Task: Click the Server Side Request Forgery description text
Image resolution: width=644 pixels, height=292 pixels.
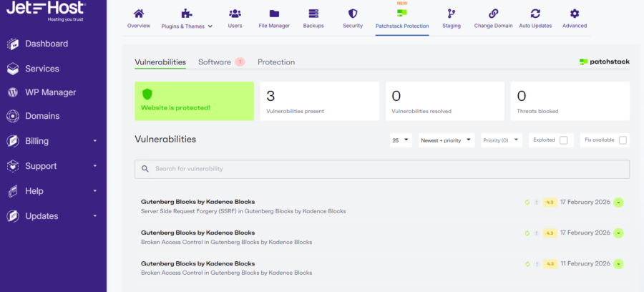Action: (x=243, y=212)
